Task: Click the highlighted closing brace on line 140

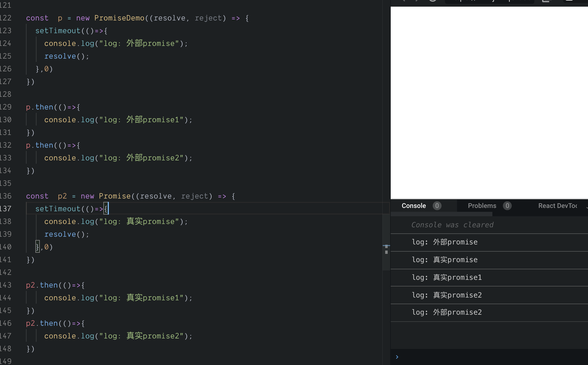Action: (x=37, y=247)
